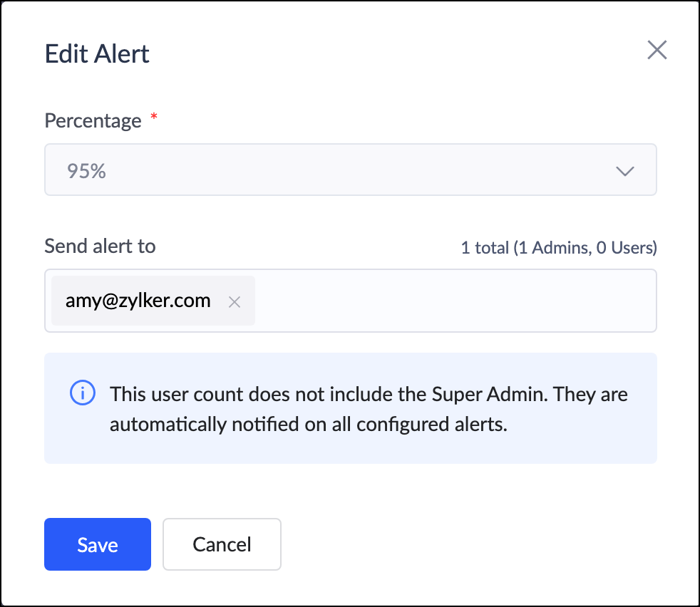Click 'automatically notified on all configured alerts' line
700x607 pixels.
[x=308, y=425]
